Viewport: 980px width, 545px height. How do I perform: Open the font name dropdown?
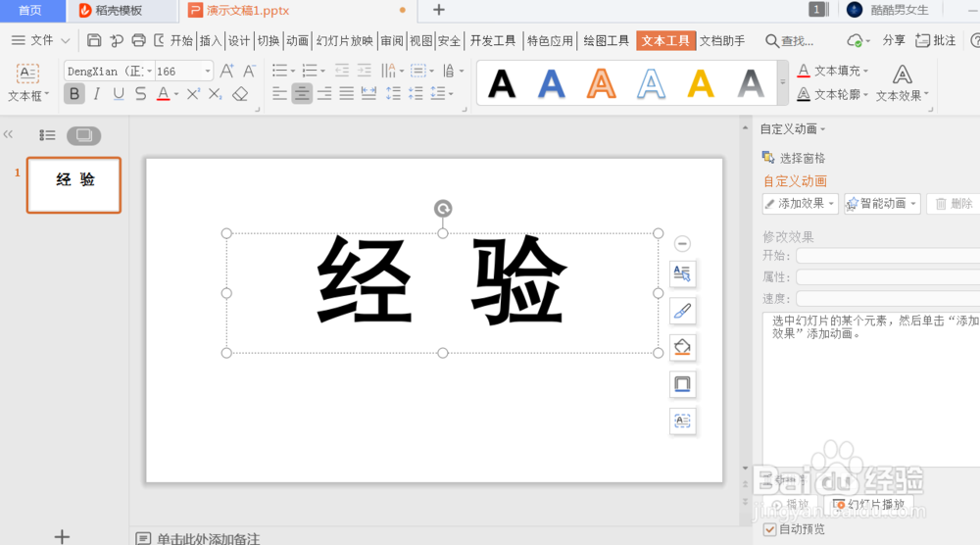[x=149, y=72]
